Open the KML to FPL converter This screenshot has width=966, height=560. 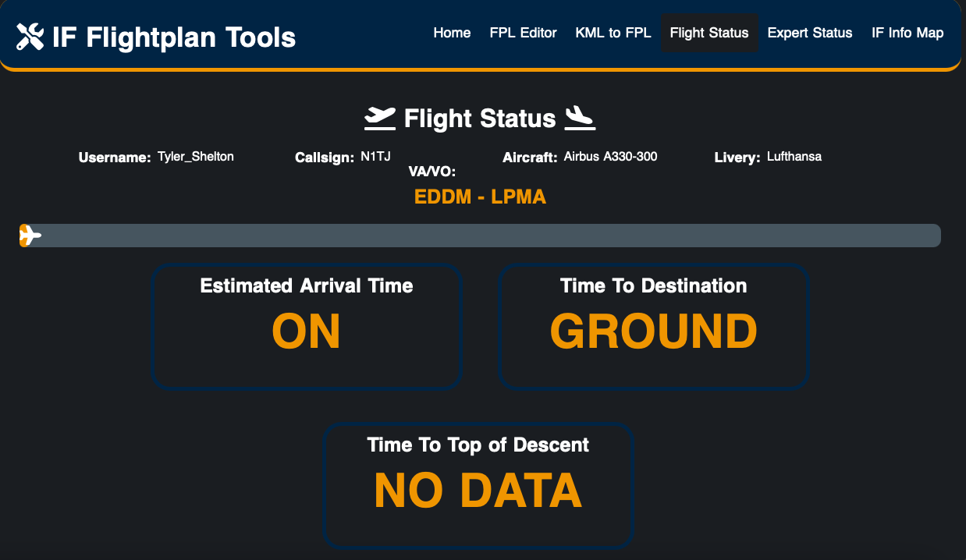click(613, 33)
